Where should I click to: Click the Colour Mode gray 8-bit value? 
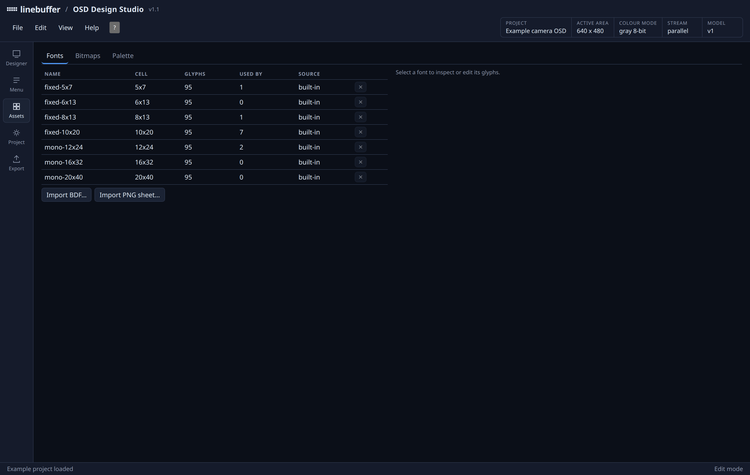click(632, 31)
